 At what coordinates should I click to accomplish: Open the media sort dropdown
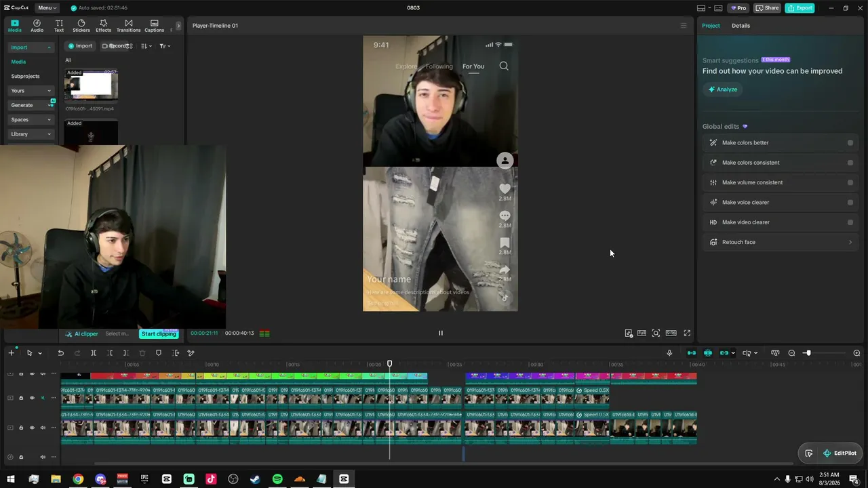point(146,46)
